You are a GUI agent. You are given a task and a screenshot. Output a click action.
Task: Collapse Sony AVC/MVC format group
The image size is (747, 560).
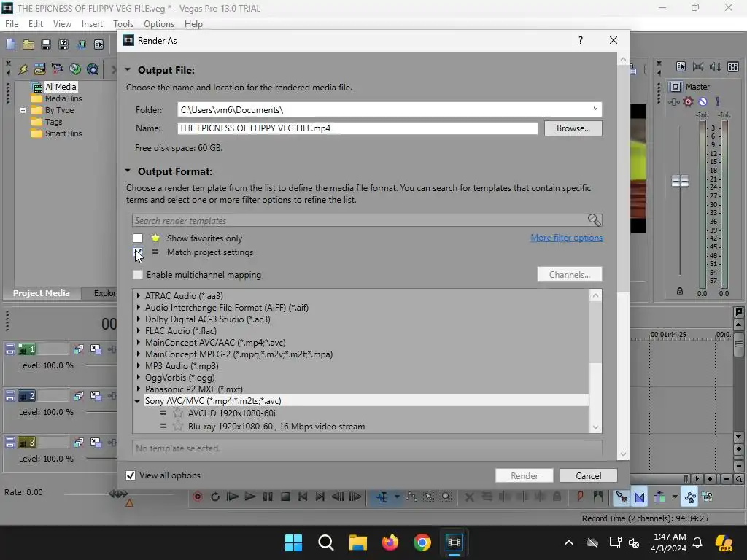[x=137, y=401]
